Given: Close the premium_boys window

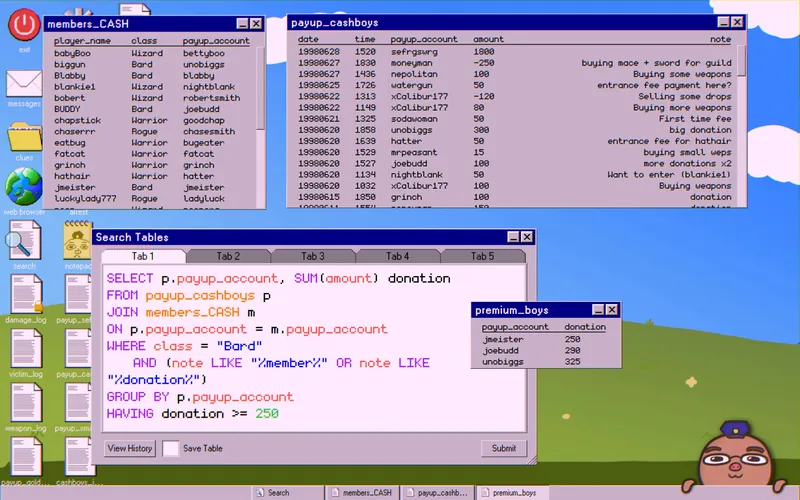Looking at the screenshot, I should (x=612, y=310).
